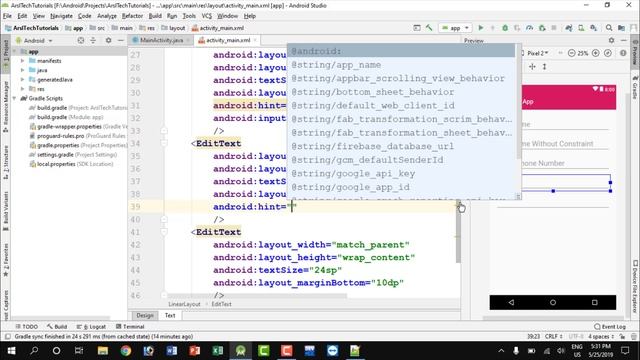Open the File menu
This screenshot has height=360, width=640.
[7, 16]
